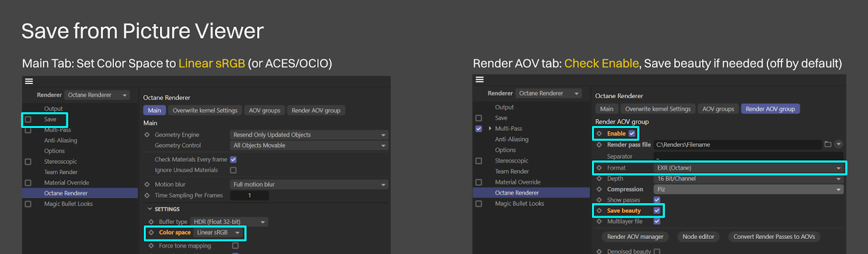Uncheck Check Materials Every frame

pyautogui.click(x=233, y=160)
